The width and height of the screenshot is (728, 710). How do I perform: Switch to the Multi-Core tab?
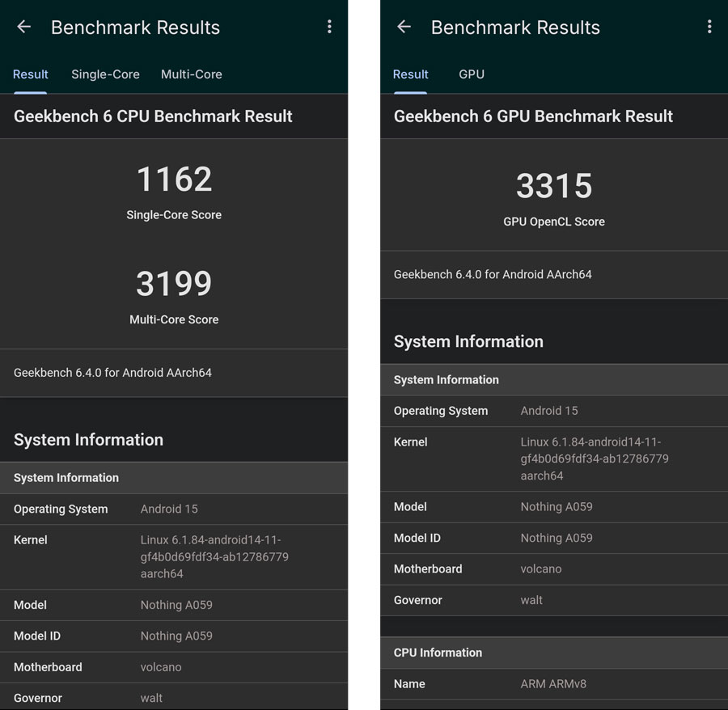coord(191,74)
